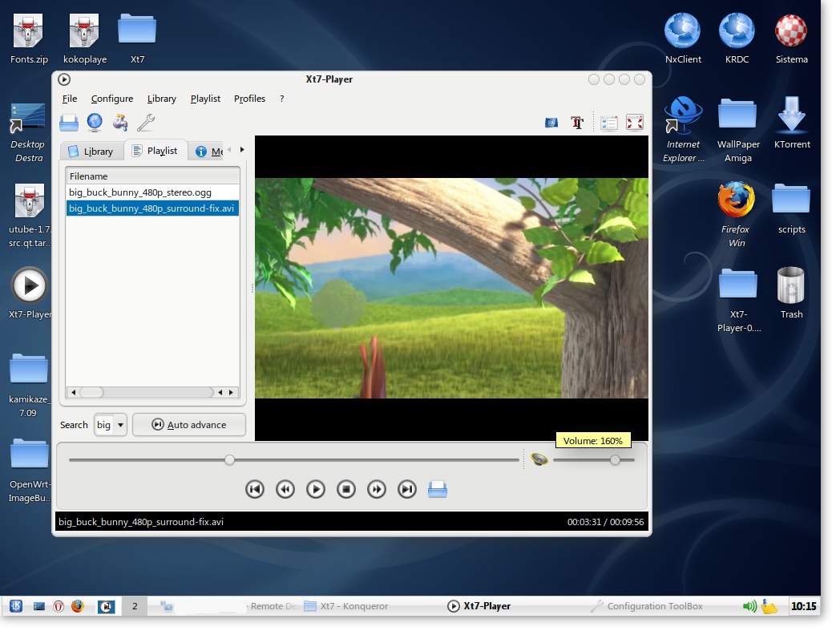Open Firefox Win desktop icon
This screenshot has width=840, height=635.
click(737, 214)
